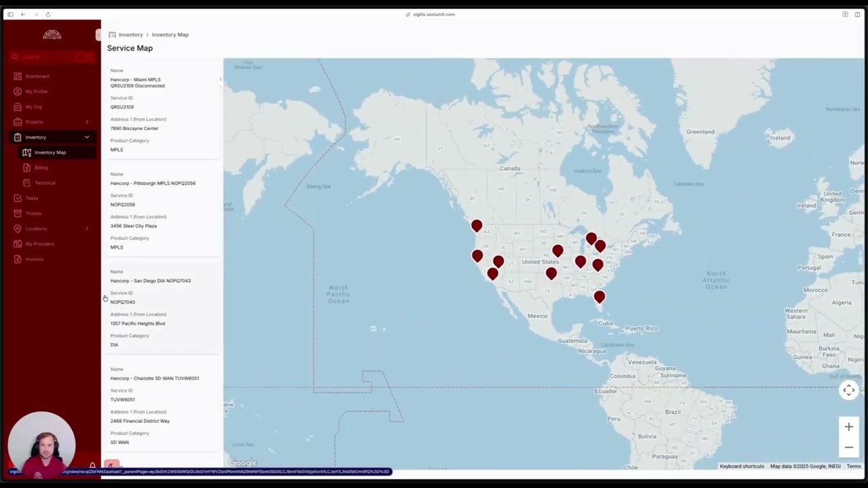This screenshot has width=868, height=488.
Task: Open the Tickets menu item
Action: click(x=51, y=213)
